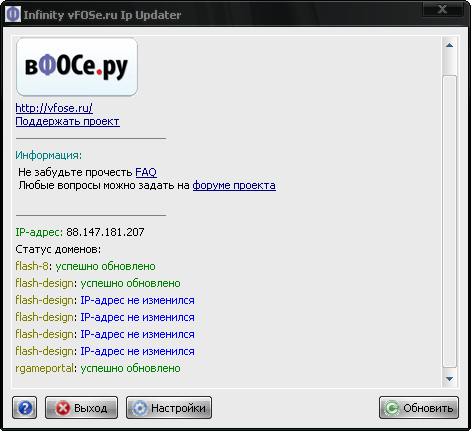
Task: Click the Выход button text
Action: click(90, 408)
